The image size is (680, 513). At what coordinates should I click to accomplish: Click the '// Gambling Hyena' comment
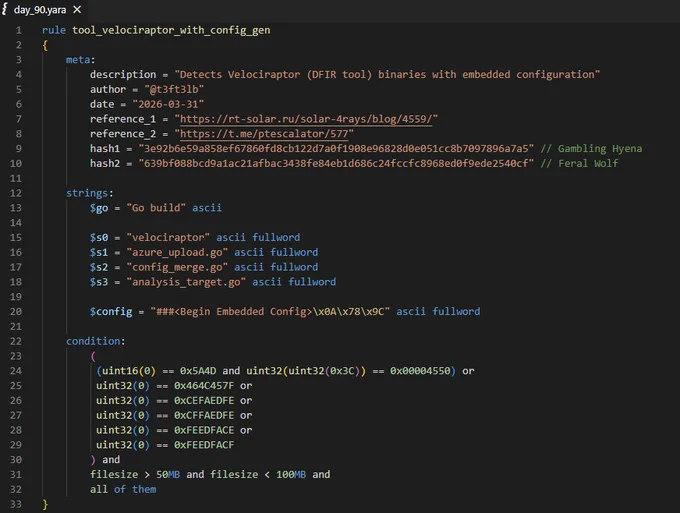(x=591, y=149)
